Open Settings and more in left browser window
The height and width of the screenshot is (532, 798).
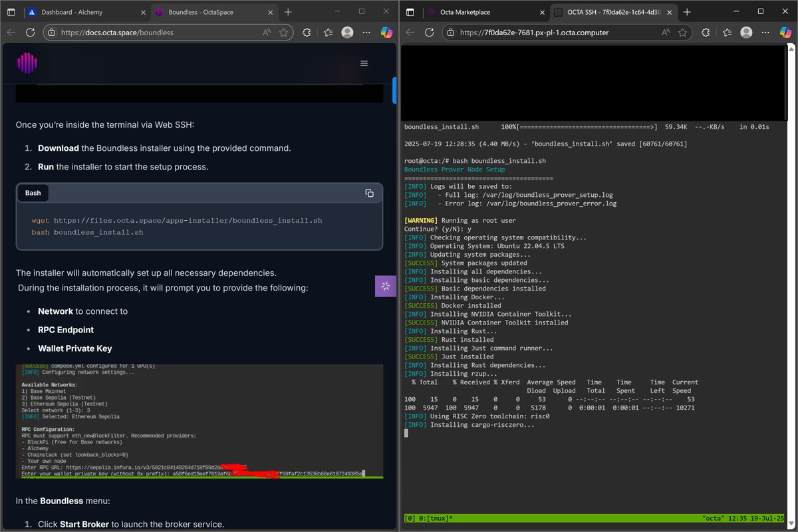[366, 32]
